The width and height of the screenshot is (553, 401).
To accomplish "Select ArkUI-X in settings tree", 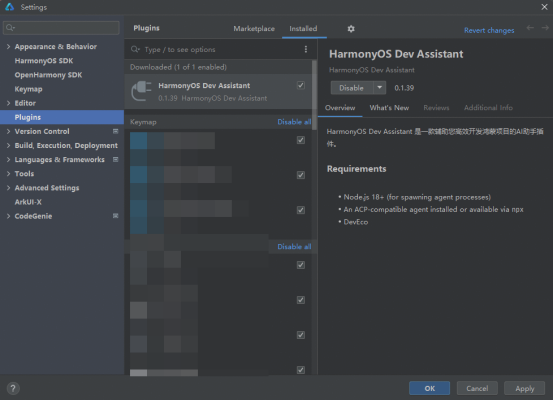I will [28, 202].
